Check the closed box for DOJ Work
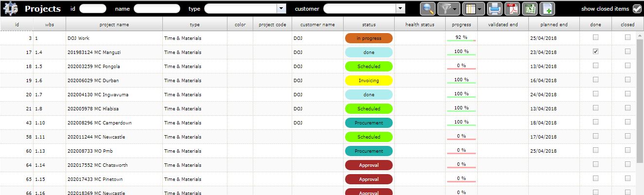644x195 pixels. click(627, 37)
